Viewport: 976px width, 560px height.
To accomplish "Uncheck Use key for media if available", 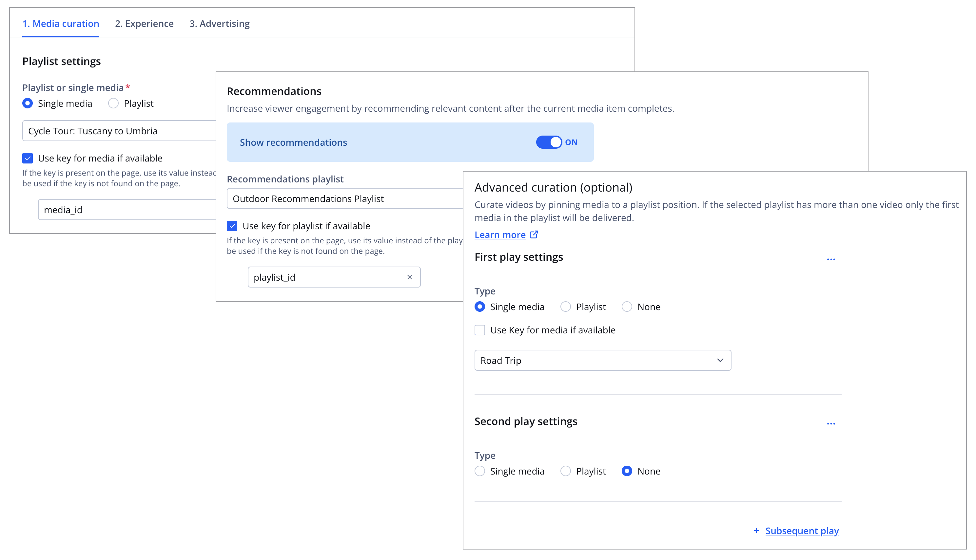I will tap(28, 158).
